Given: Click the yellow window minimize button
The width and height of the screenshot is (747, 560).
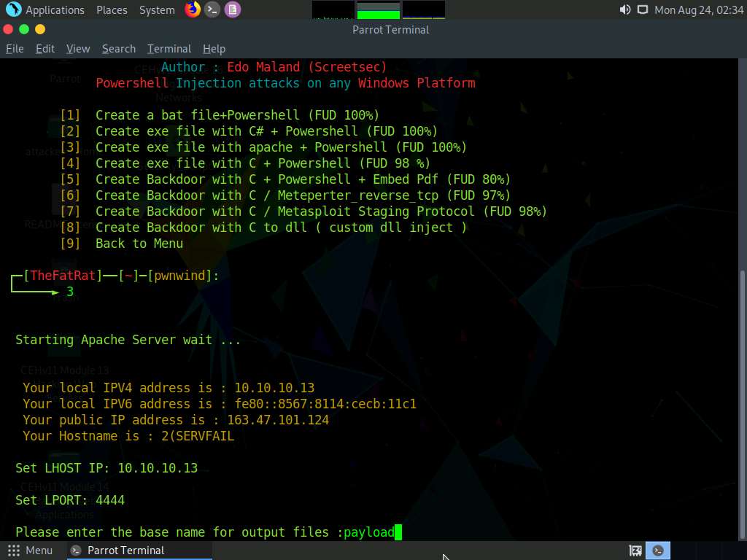Looking at the screenshot, I should tap(40, 29).
